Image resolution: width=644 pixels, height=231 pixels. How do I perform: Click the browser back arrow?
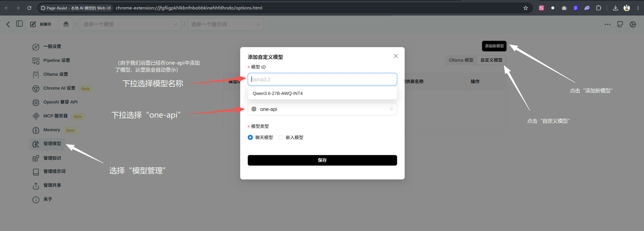point(7,8)
